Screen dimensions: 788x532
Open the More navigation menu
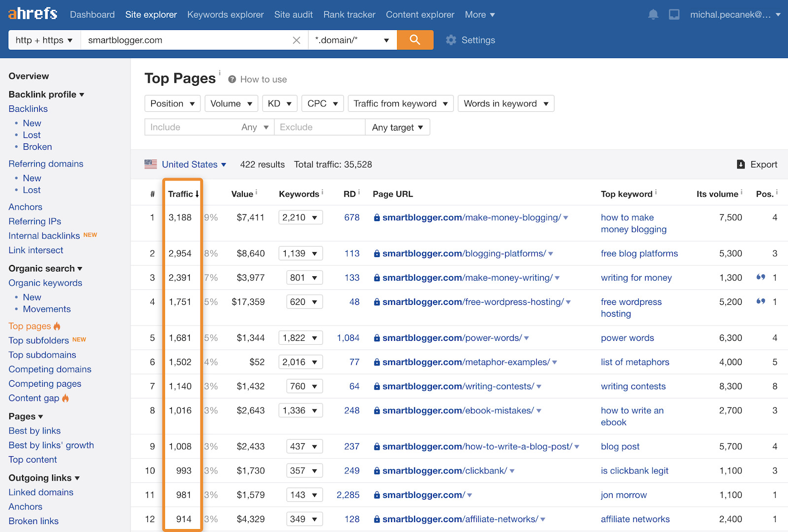479,14
